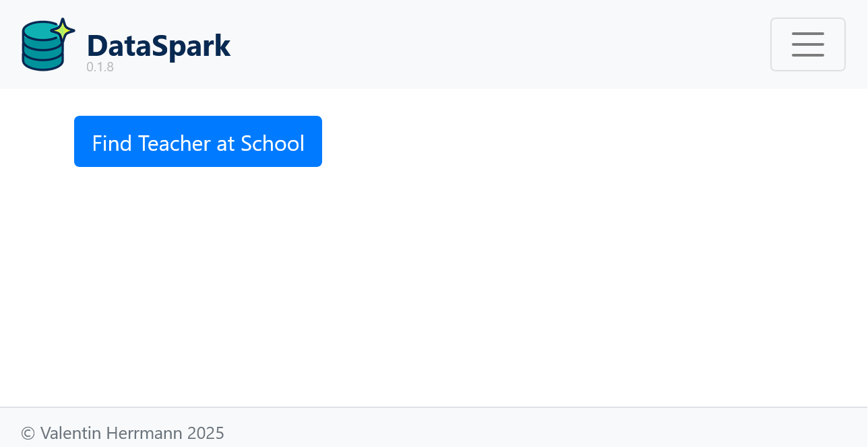The width and height of the screenshot is (868, 447).
Task: Select the 0.1.8 version label
Action: coord(100,67)
